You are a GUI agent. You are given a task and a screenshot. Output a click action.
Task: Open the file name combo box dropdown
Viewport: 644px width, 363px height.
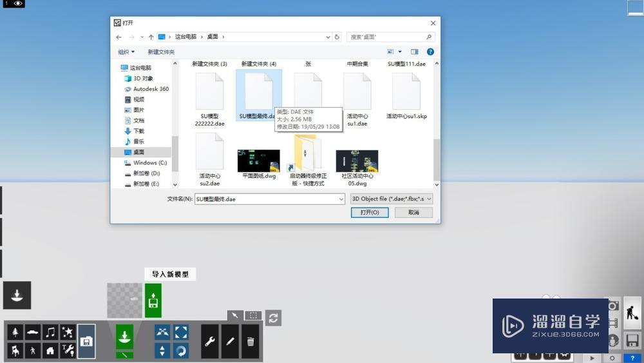[341, 199]
